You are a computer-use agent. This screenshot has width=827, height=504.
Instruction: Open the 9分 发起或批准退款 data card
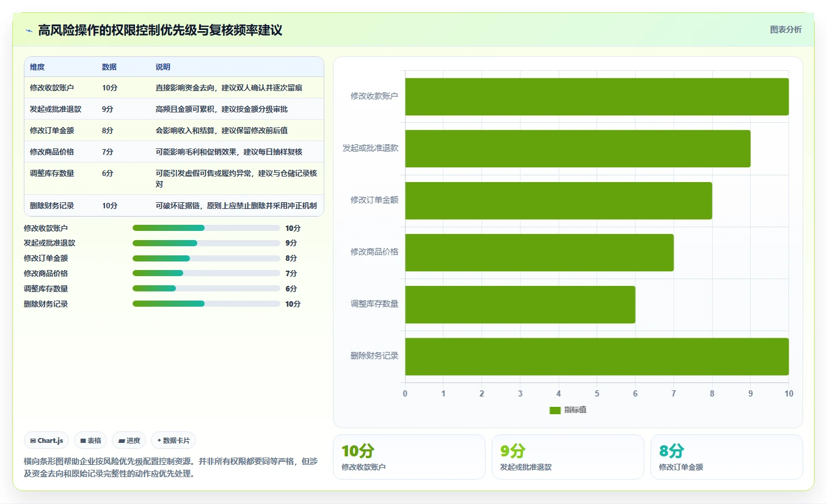pos(567,457)
